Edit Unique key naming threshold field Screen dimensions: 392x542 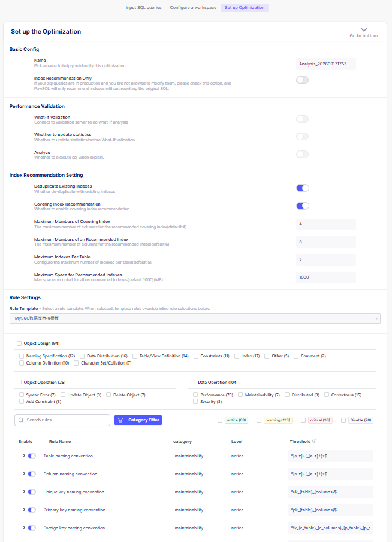click(x=330, y=492)
